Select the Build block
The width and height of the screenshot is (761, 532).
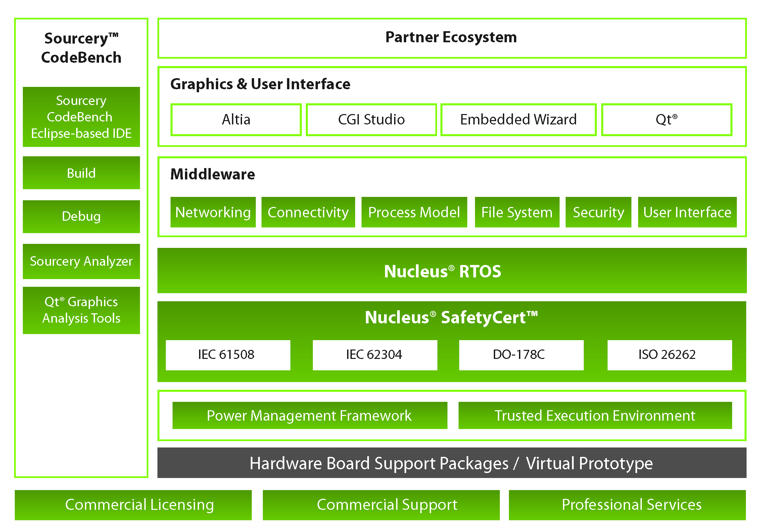(x=81, y=173)
